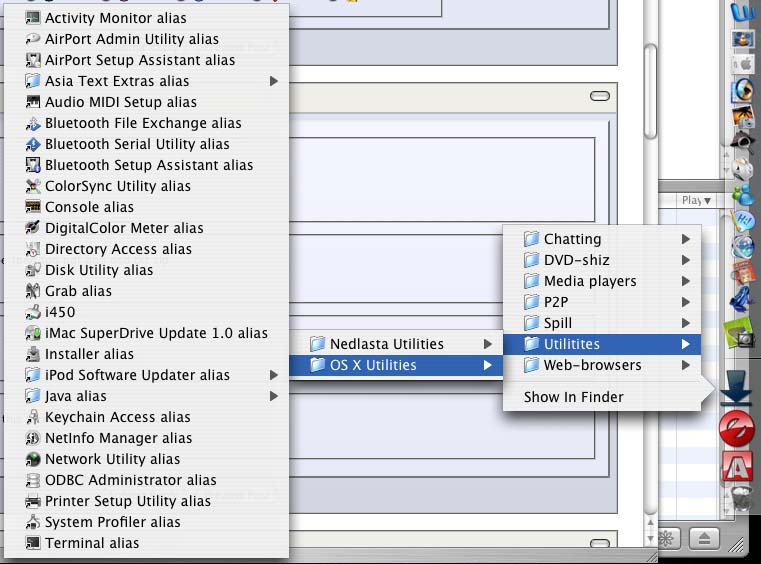This screenshot has height=564, width=761.
Task: Open the blue globe dock icon
Action: click(743, 247)
